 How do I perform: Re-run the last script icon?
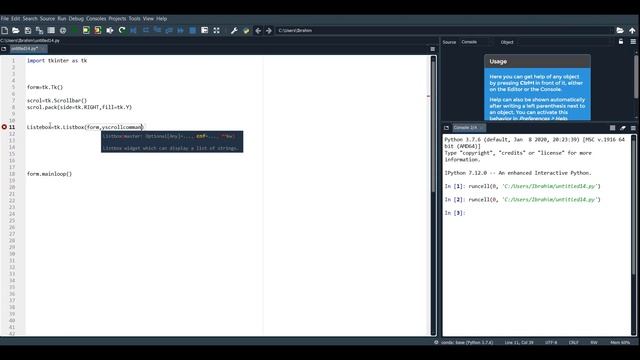[122, 30]
